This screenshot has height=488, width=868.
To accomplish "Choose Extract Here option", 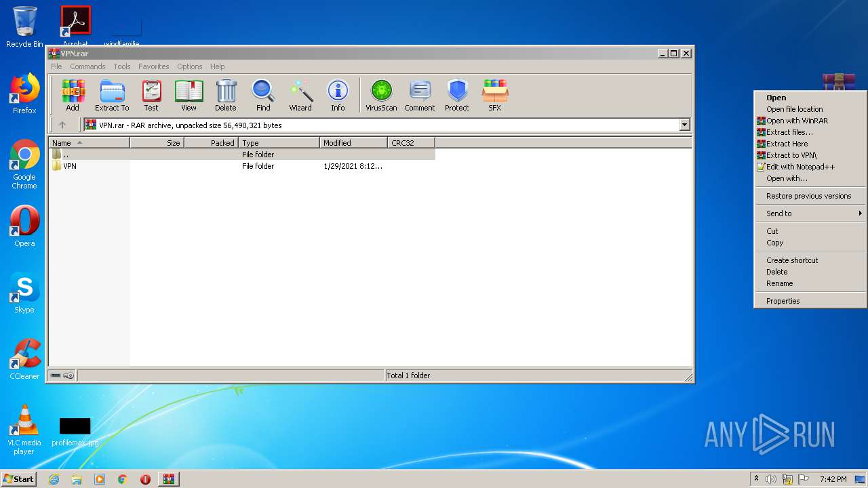I will (810, 144).
